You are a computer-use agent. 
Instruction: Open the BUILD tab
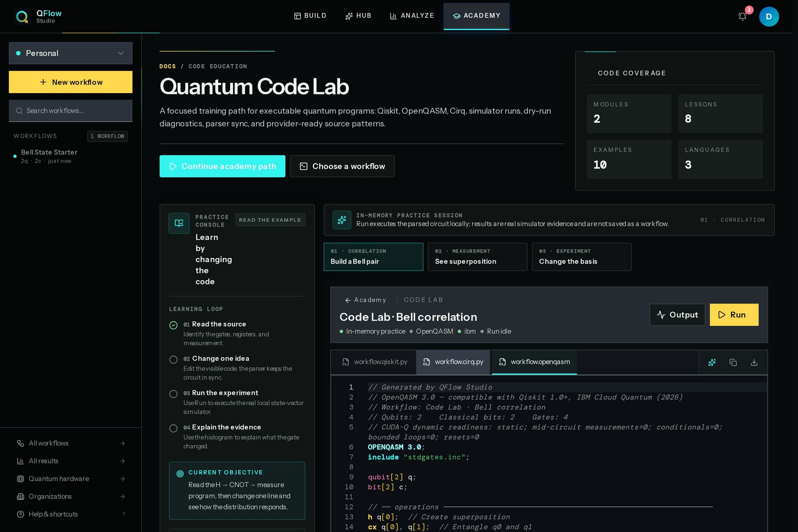[310, 16]
